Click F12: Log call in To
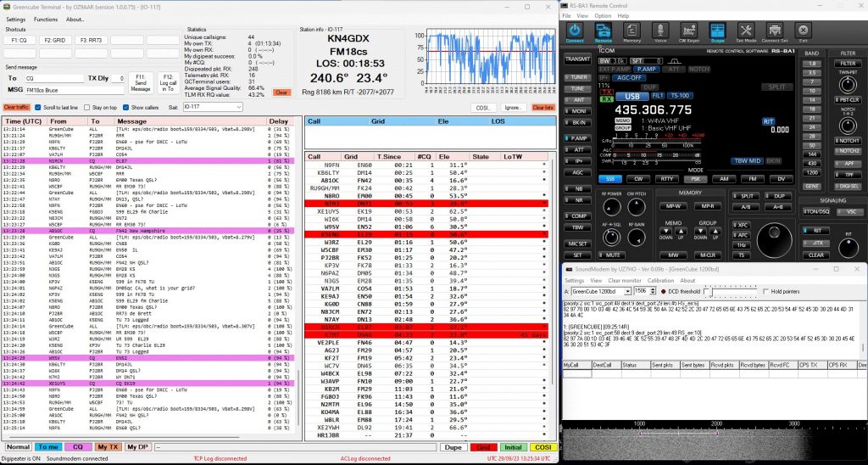The width and height of the screenshot is (868, 465). pos(169,82)
